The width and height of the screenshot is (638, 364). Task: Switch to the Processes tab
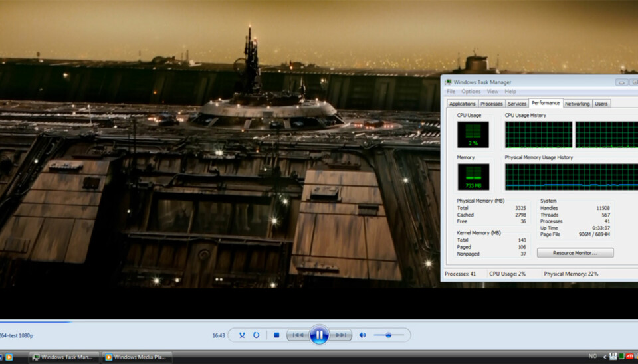(492, 104)
